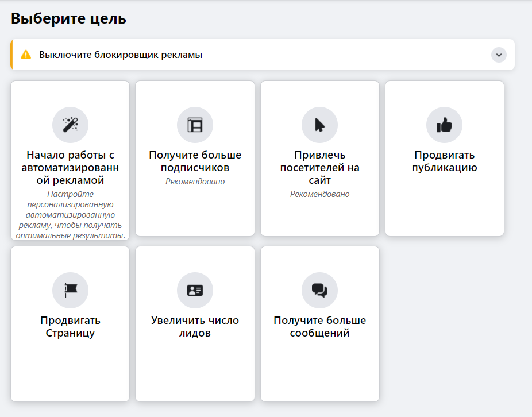Expand the ad blocker warning chevron
The width and height of the screenshot is (532, 417).
(x=499, y=55)
